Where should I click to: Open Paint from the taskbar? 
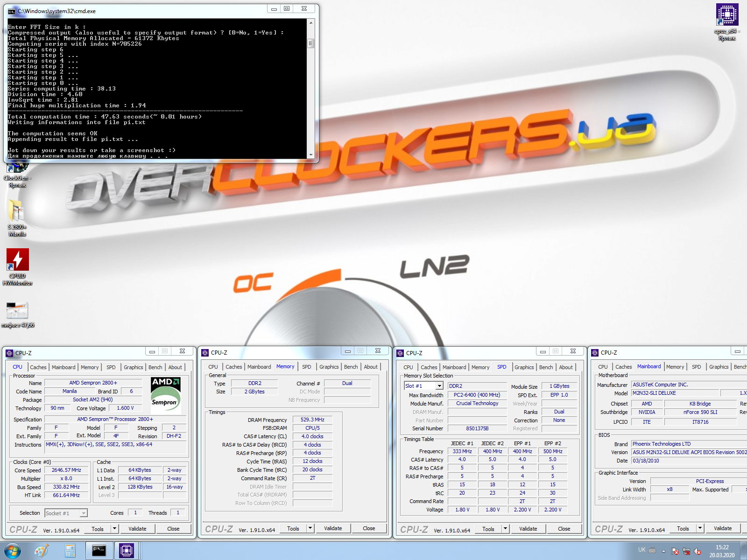42,551
